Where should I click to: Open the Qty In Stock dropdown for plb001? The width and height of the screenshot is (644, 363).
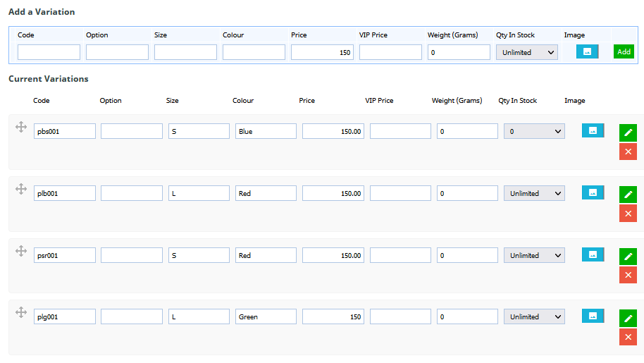534,193
